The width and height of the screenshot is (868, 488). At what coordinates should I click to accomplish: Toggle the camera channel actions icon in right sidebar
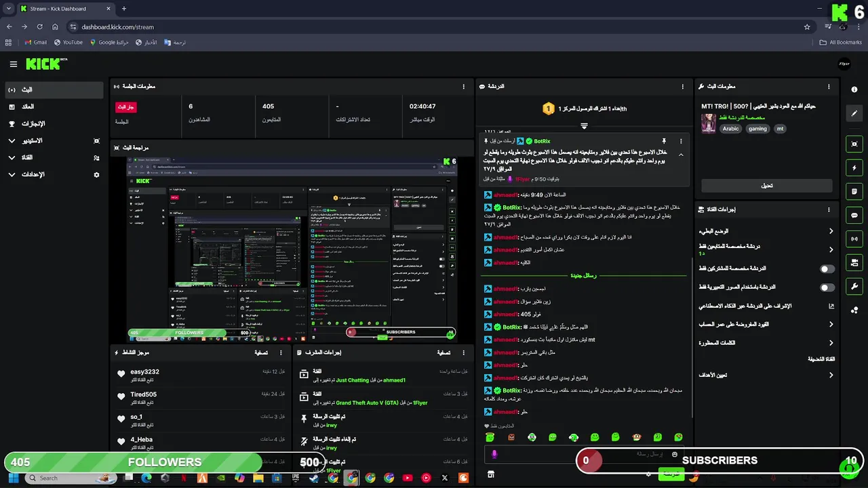tap(854, 262)
